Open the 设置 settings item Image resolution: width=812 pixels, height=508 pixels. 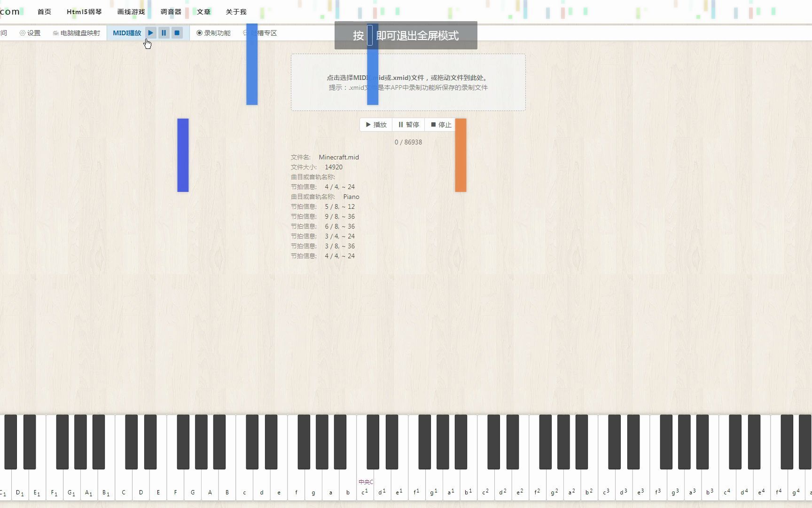coord(30,33)
